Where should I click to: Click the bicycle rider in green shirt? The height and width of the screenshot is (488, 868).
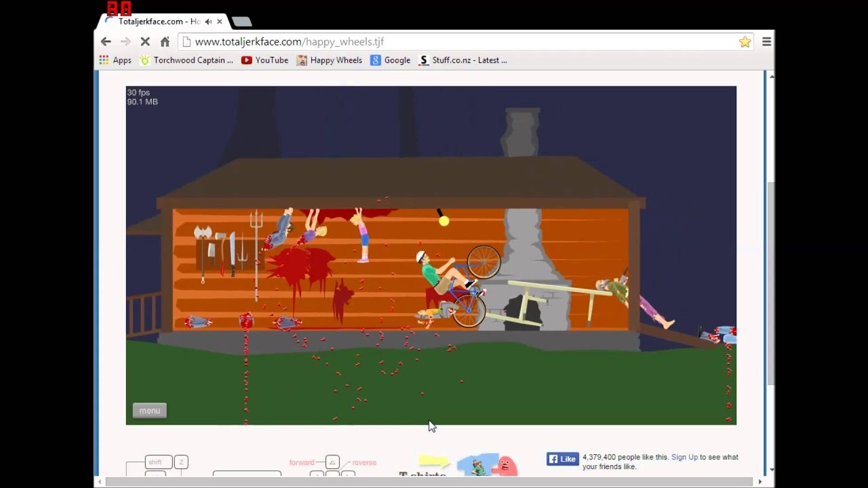point(439,272)
